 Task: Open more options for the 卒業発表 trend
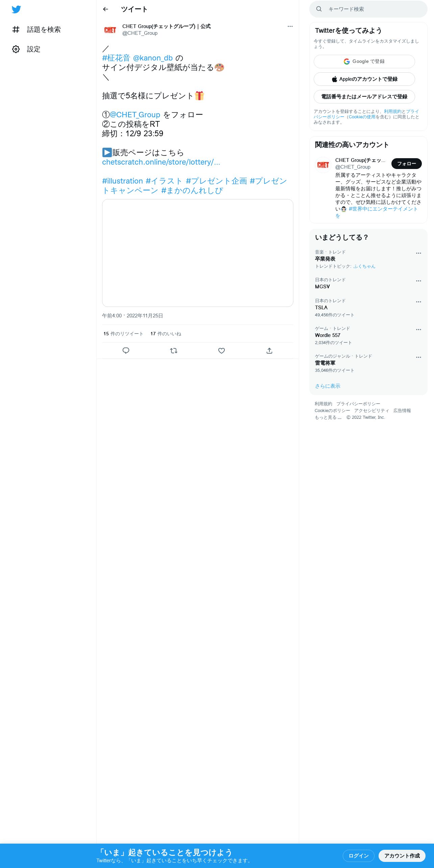coord(418,253)
